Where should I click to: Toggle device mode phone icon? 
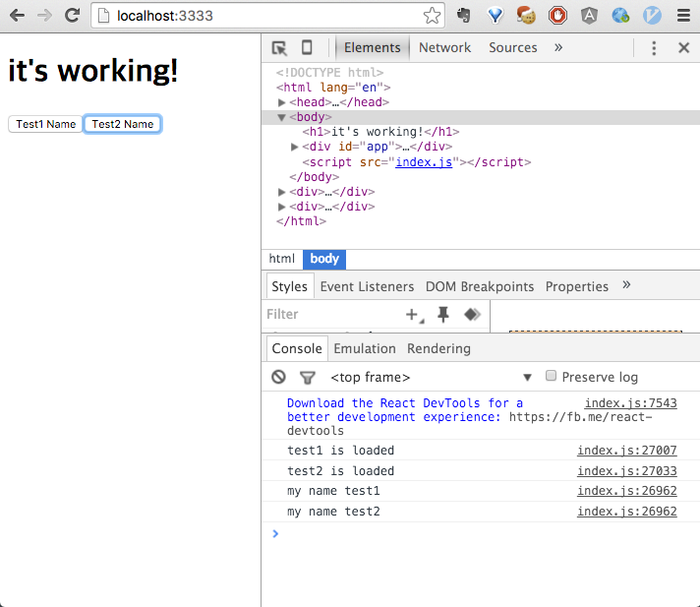click(307, 47)
